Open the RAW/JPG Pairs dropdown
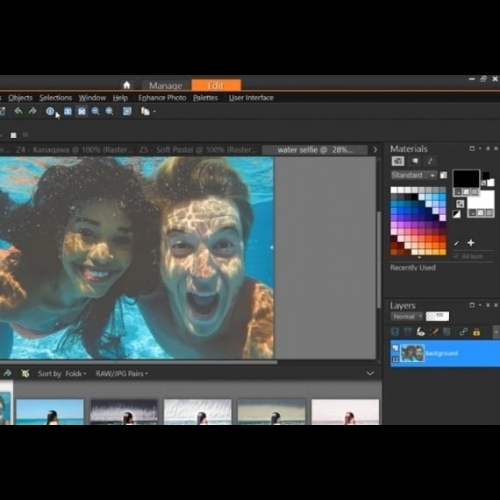This screenshot has height=500, width=500. click(122, 374)
